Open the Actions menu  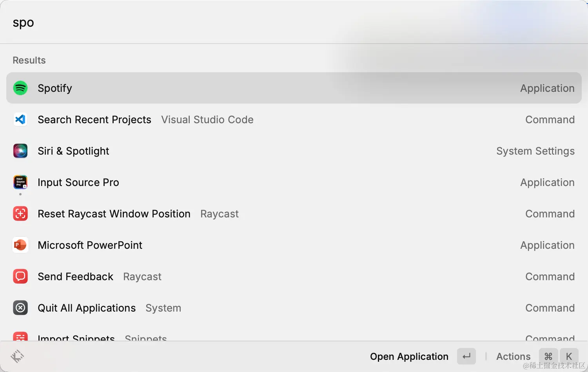tap(513, 356)
